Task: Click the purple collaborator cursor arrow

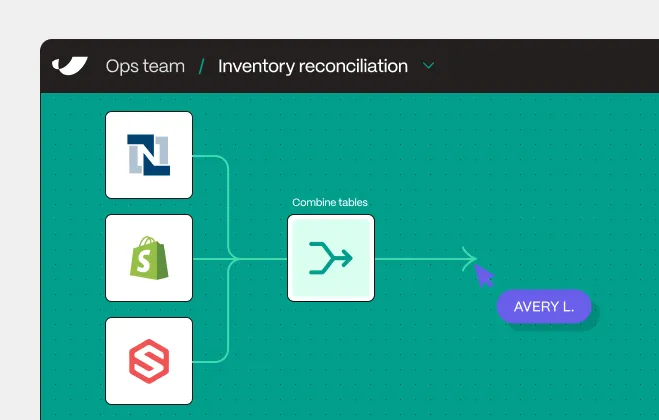Action: point(483,275)
